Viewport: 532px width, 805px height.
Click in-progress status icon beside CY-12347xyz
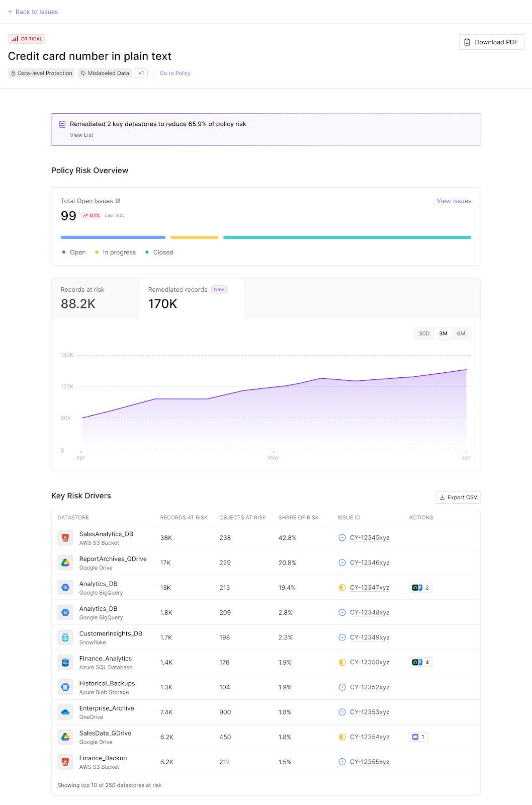click(x=342, y=588)
